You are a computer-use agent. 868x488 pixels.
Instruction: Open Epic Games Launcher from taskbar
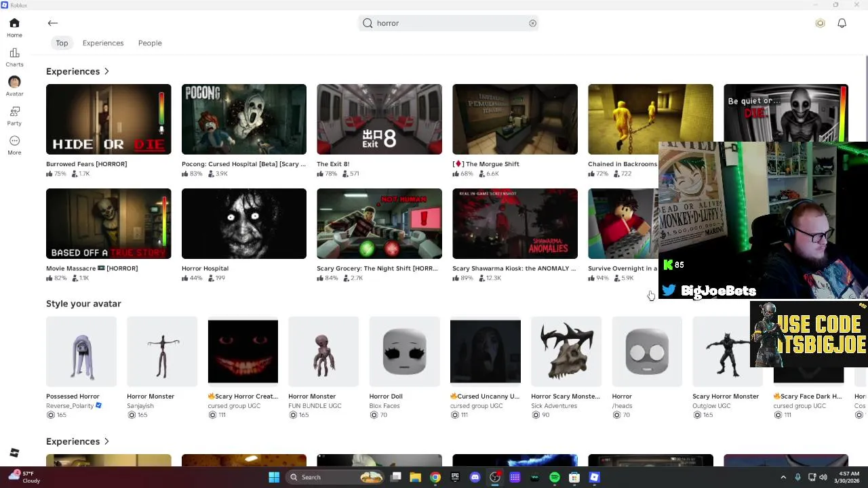coord(455,477)
